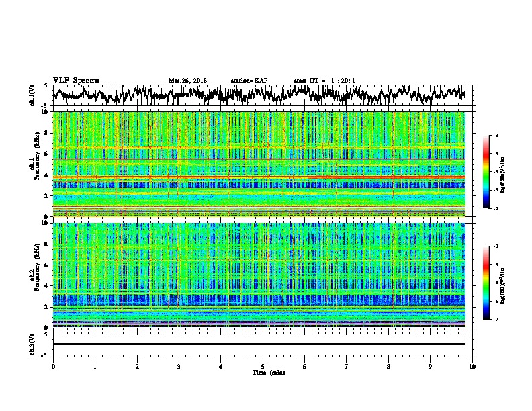Screen dimensions: 532x411
Task: Click time axis tick label '5'
Action: pos(263,367)
